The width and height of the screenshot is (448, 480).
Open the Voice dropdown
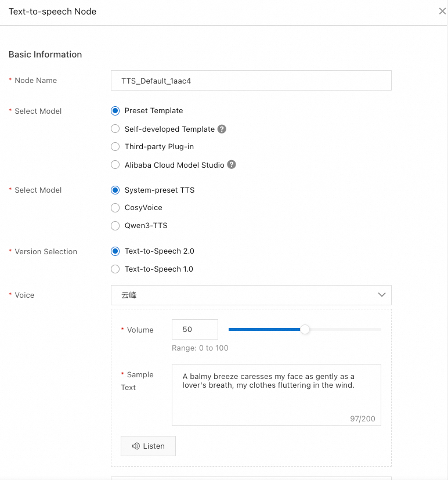[244, 295]
